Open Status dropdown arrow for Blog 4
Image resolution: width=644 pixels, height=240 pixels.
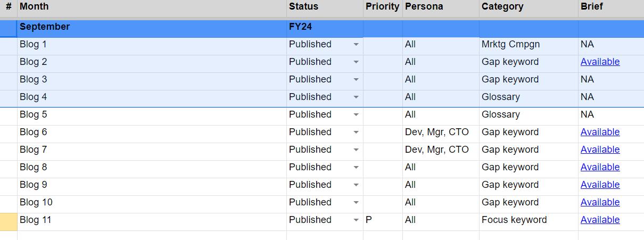[356, 97]
